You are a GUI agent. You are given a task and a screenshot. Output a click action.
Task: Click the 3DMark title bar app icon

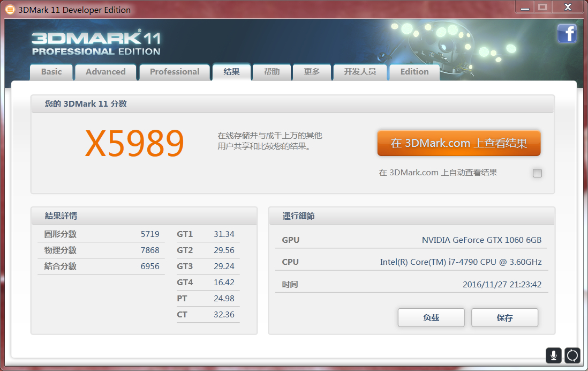point(10,10)
